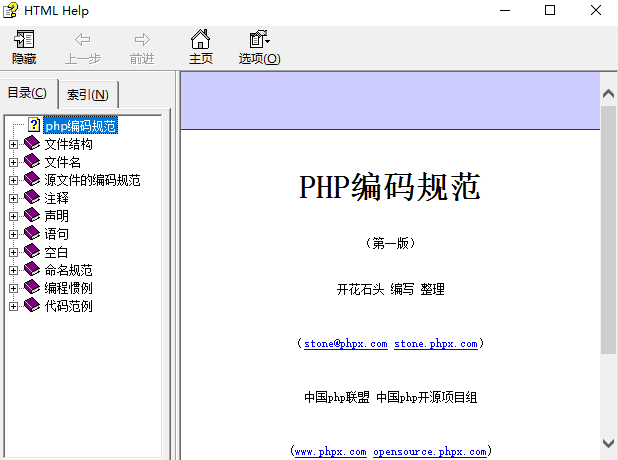Expand the 文件名 tree node
Screen dimensions: 618x460
click(x=14, y=162)
